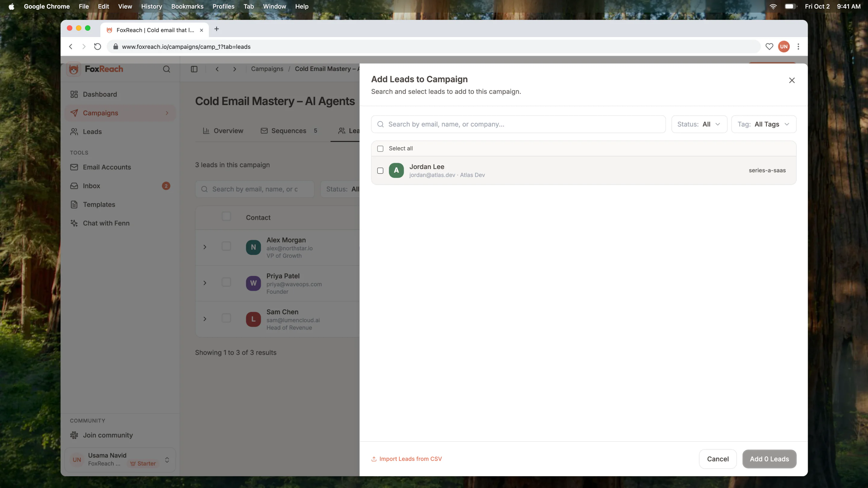Image resolution: width=868 pixels, height=488 pixels.
Task: Expand the Sam Chen row
Action: click(x=205, y=319)
